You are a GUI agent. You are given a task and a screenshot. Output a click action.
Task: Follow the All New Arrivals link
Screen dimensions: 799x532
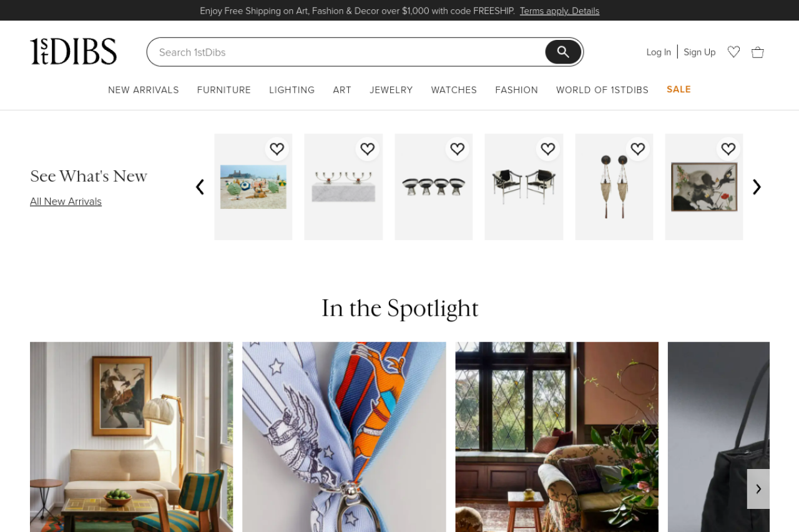[x=66, y=201]
